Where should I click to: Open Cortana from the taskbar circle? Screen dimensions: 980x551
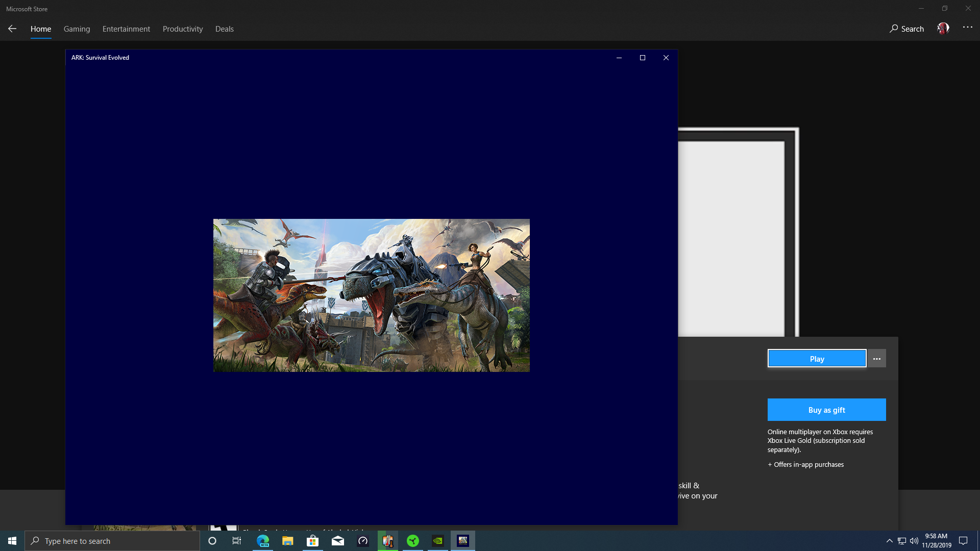[212, 541]
